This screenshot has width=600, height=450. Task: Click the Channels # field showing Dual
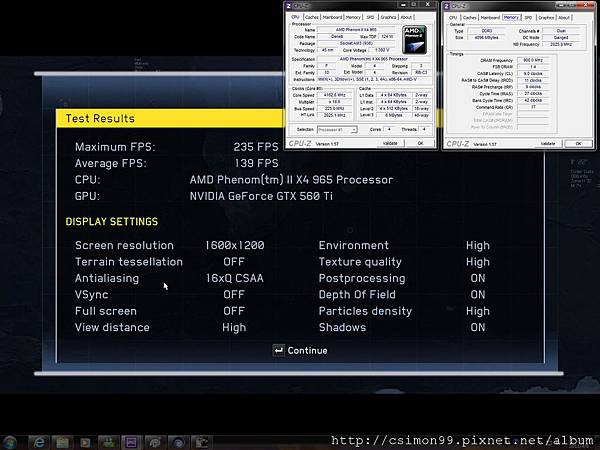point(561,31)
